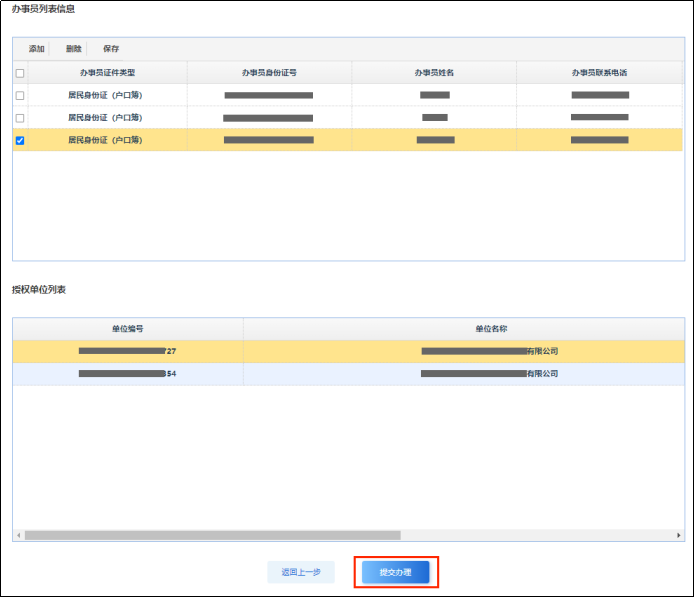Click the horizontal scrollbar thumb
Viewport: 695px width, 598px height.
click(212, 535)
